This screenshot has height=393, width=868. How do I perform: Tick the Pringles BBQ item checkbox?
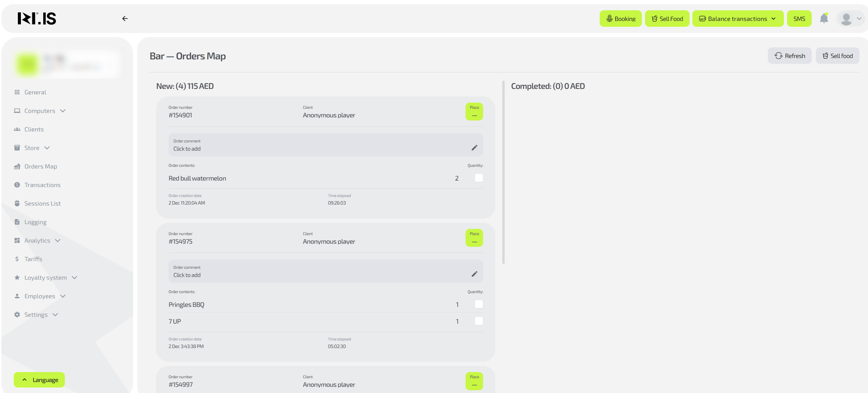pos(479,304)
